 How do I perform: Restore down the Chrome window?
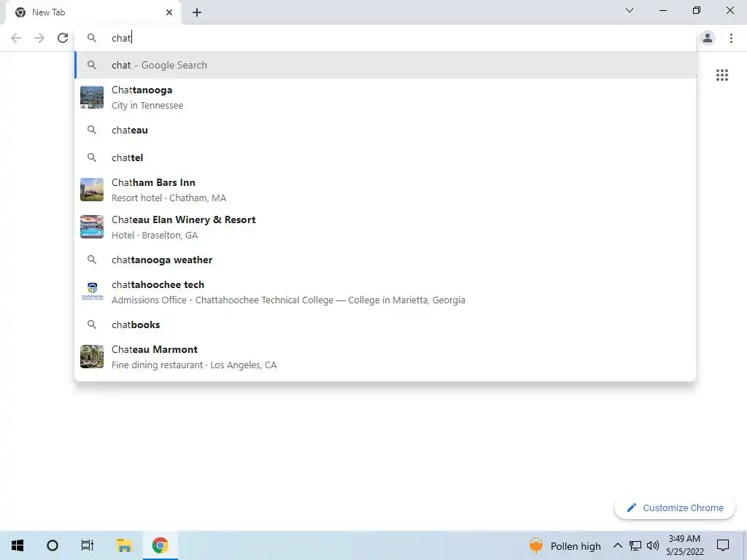pos(697,10)
